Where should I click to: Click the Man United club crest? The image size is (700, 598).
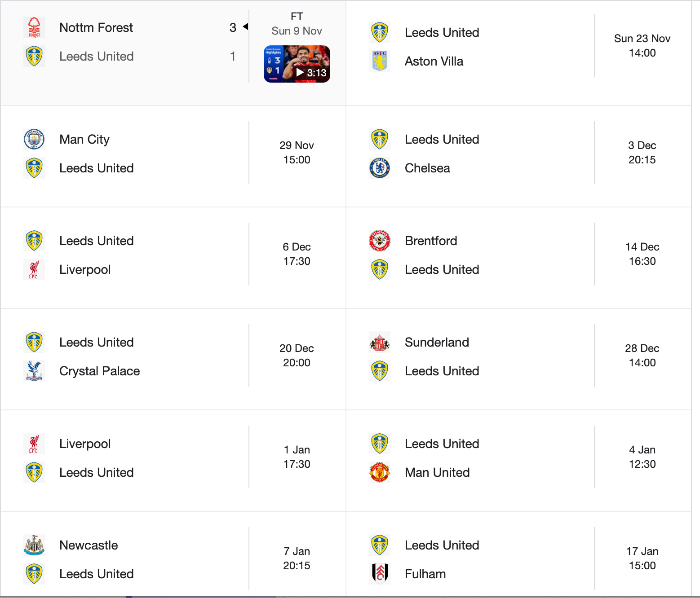[380, 472]
